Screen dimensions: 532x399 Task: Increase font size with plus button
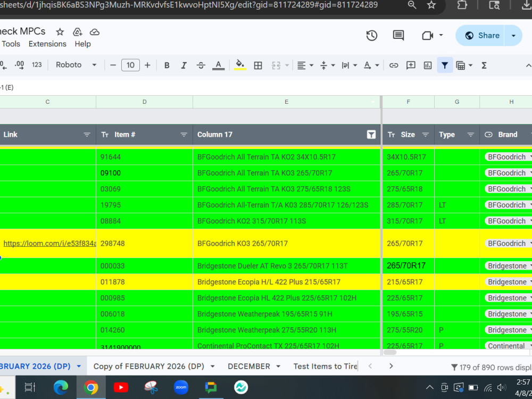tap(147, 65)
